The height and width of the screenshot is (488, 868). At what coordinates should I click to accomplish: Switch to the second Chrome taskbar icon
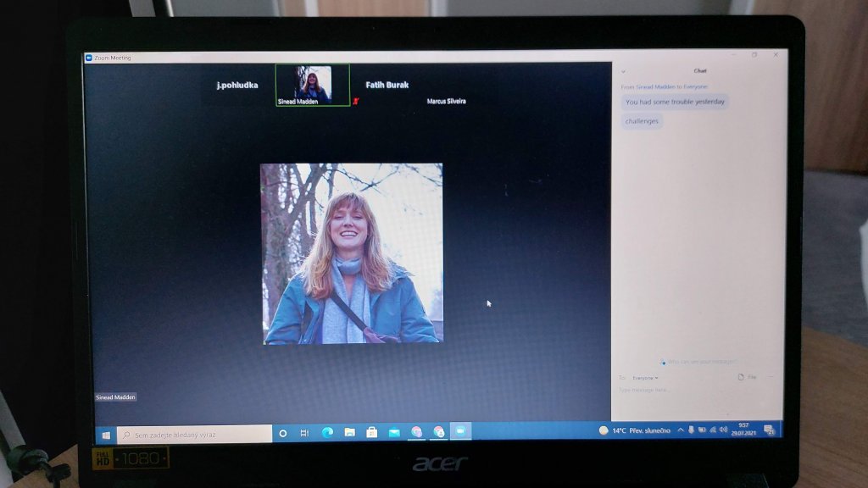coord(438,431)
